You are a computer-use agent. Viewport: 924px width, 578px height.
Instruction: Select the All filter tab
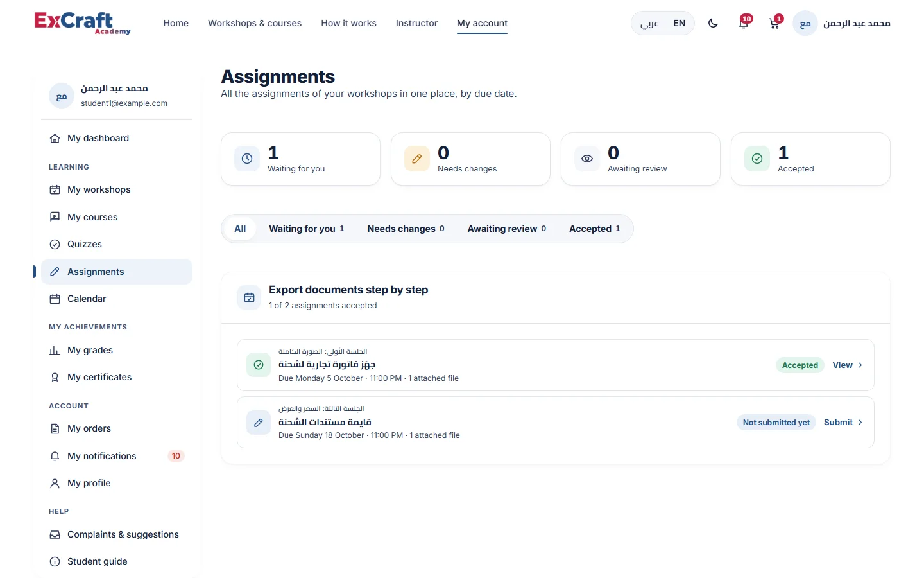240,229
